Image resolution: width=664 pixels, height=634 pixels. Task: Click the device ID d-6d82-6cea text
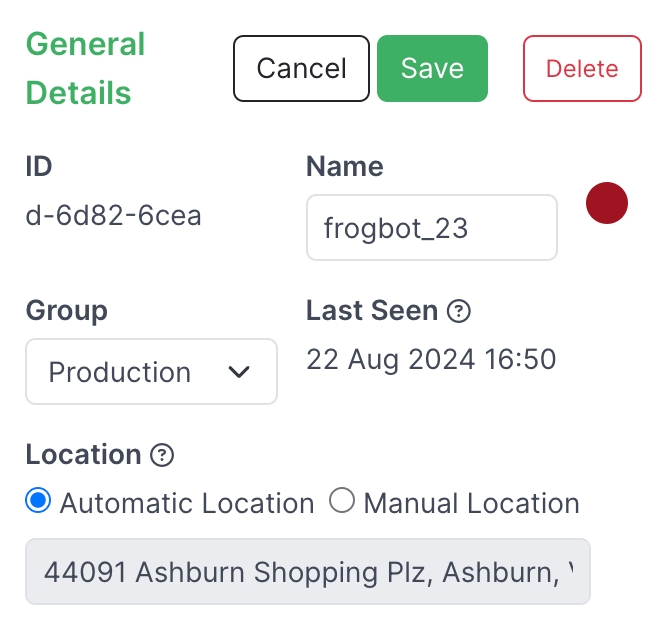tap(114, 215)
